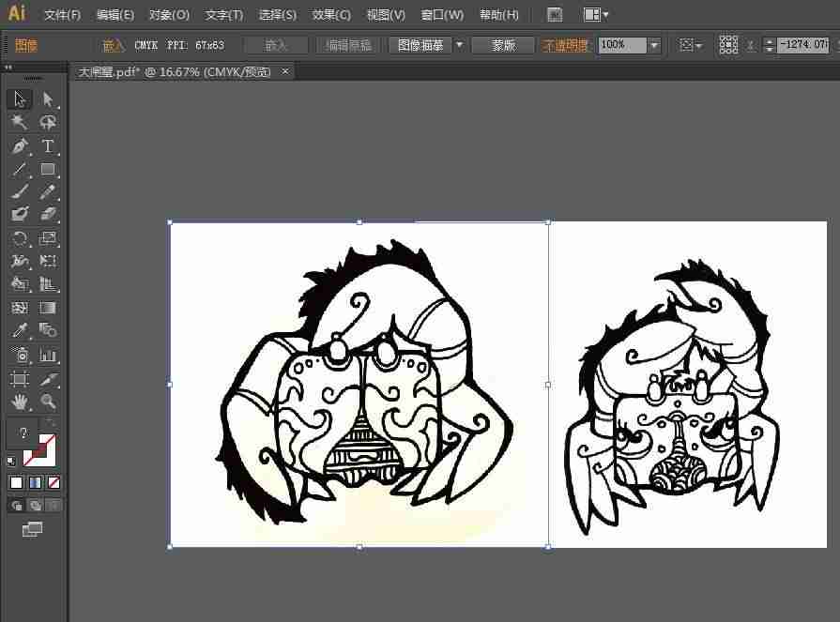This screenshot has height=622, width=840.
Task: Open the 窗口(W) menu
Action: click(x=442, y=15)
